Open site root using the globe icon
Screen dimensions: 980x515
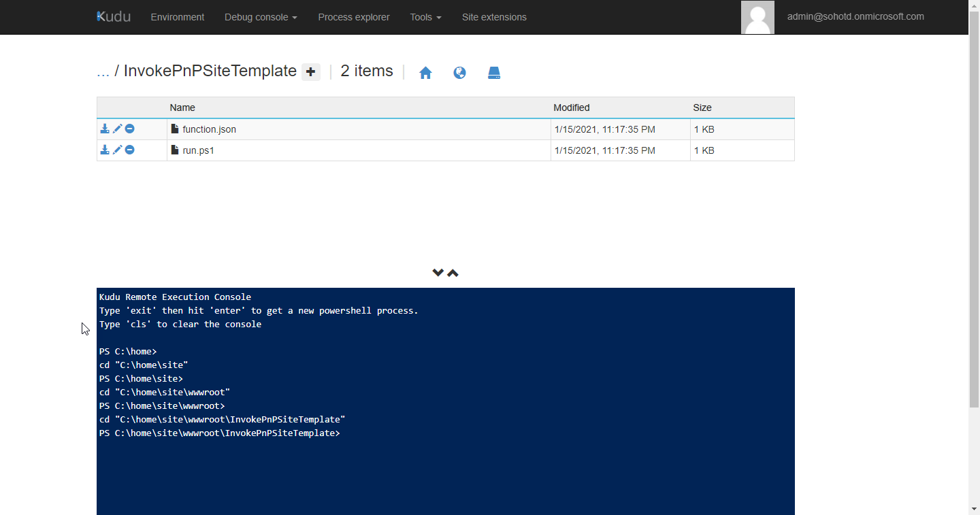(x=459, y=72)
